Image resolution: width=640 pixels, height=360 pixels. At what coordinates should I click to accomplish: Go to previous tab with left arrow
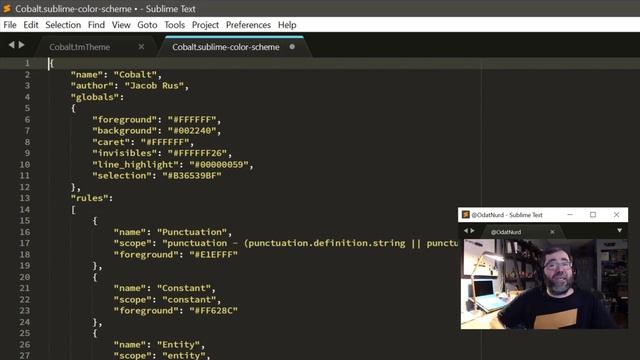coord(11,44)
